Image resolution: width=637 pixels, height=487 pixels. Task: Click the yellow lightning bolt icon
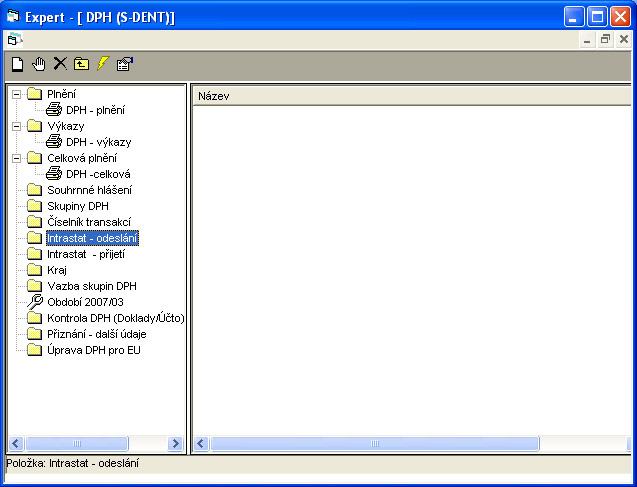(x=102, y=64)
